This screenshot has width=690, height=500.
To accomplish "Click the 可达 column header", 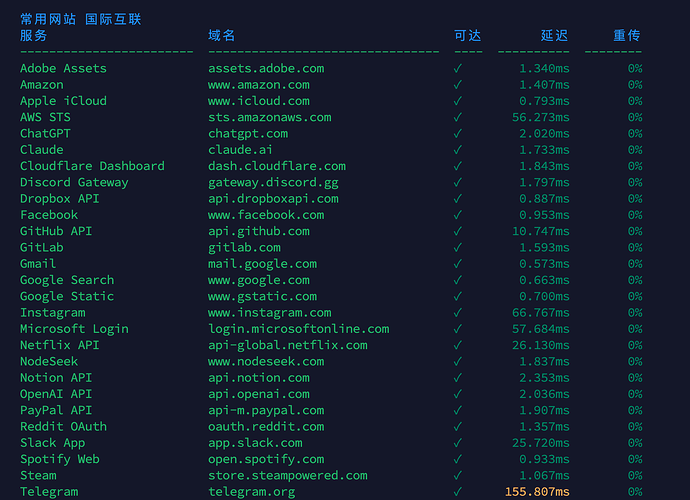I will pyautogui.click(x=468, y=36).
